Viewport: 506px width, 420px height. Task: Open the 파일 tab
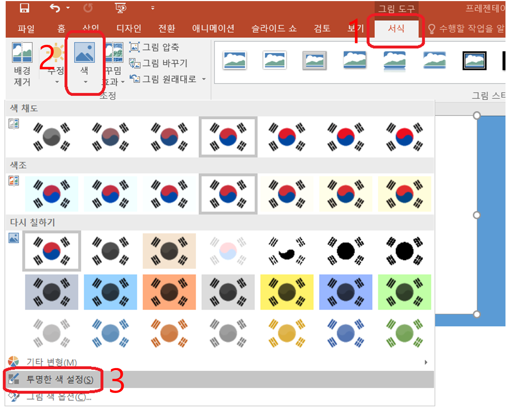[x=26, y=28]
